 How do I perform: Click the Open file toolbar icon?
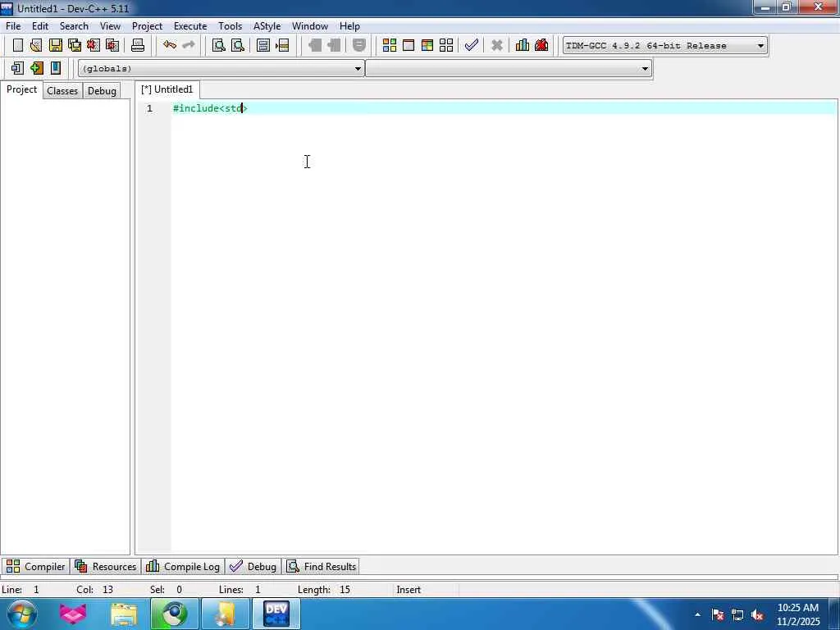[36, 46]
